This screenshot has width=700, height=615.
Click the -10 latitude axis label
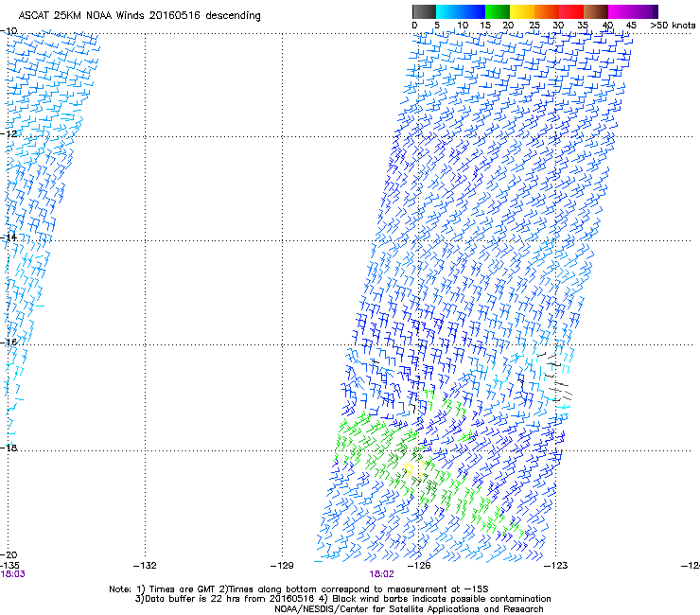point(9,30)
